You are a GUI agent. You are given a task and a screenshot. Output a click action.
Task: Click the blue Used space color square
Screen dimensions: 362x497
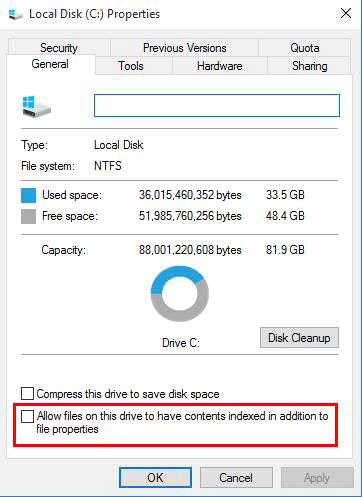(28, 195)
